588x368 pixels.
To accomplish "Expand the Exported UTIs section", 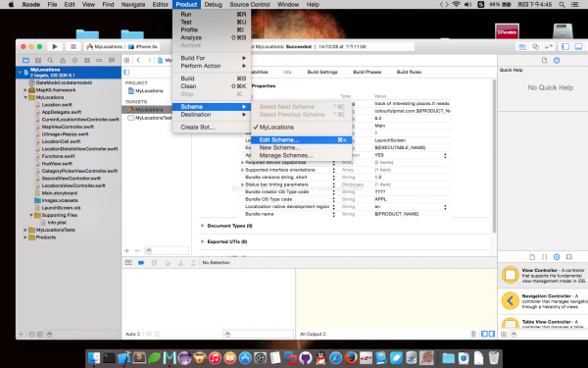I will (203, 241).
